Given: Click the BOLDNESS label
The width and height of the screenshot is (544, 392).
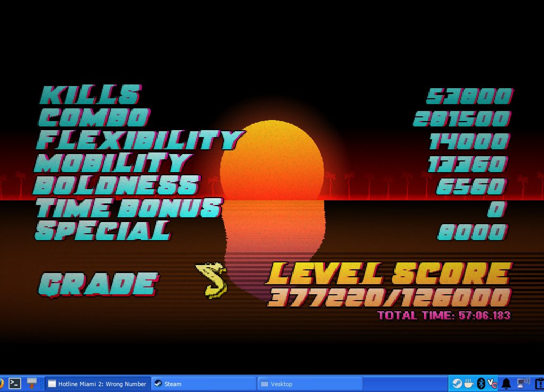Looking at the screenshot, I should pyautogui.click(x=117, y=185).
